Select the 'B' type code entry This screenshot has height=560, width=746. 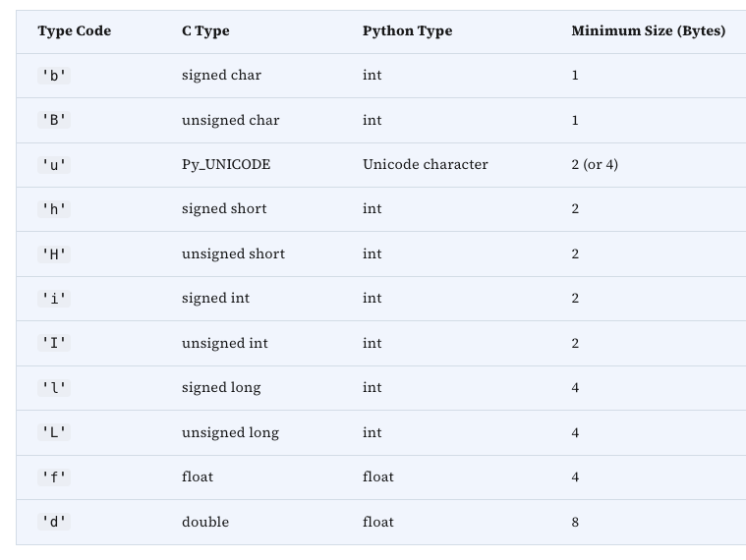(54, 120)
